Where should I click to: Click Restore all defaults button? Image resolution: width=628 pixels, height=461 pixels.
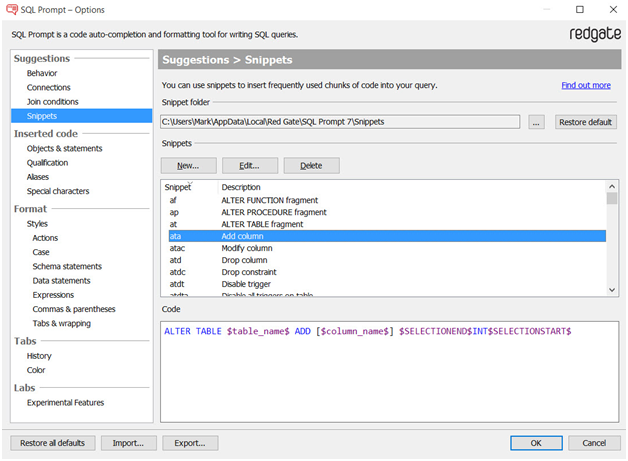tap(52, 443)
